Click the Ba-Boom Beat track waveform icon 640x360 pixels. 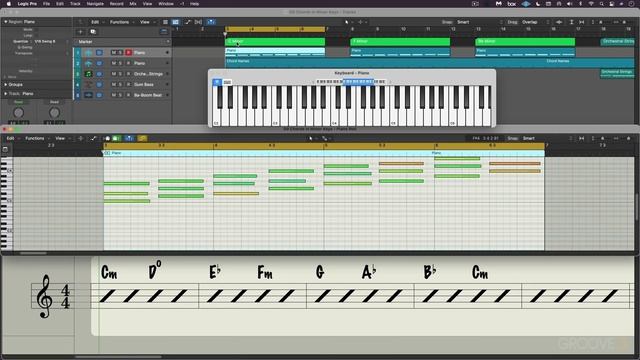88,95
